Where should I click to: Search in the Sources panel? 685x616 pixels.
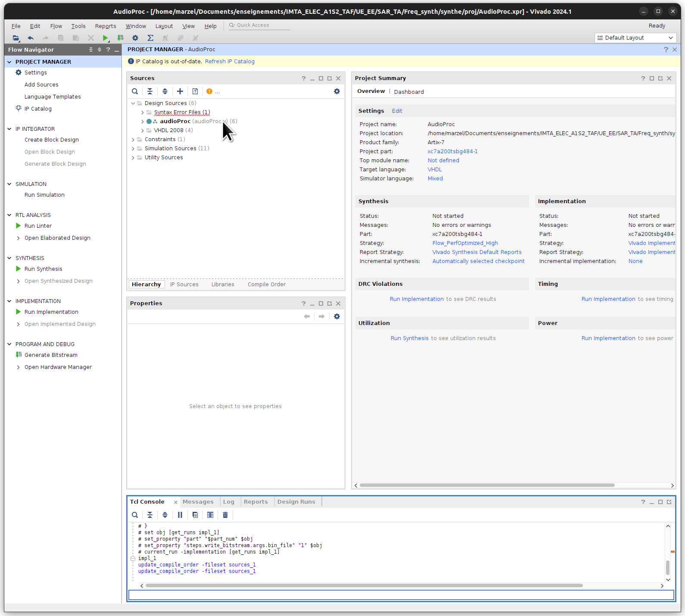coord(135,91)
